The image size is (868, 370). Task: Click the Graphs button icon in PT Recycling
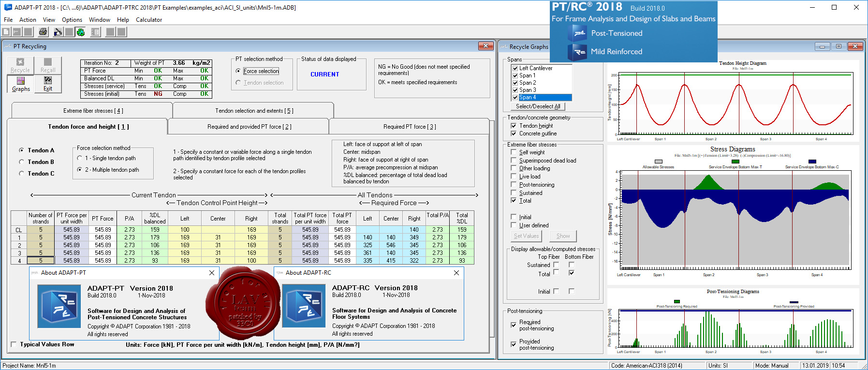21,80
